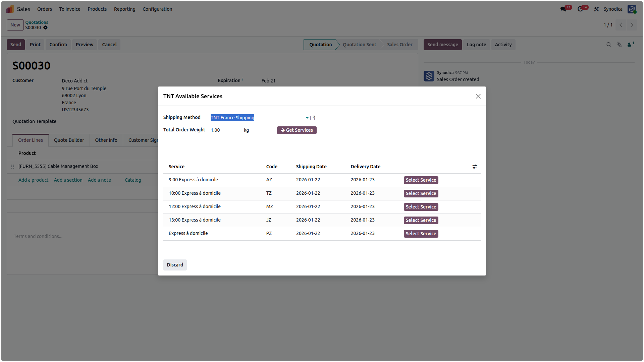644x362 pixels.
Task: Switch to the Quote Builder tab
Action: 69,140
